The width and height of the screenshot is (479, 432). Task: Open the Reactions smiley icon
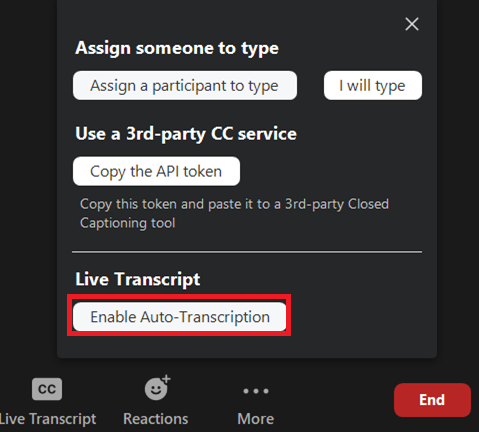(157, 388)
